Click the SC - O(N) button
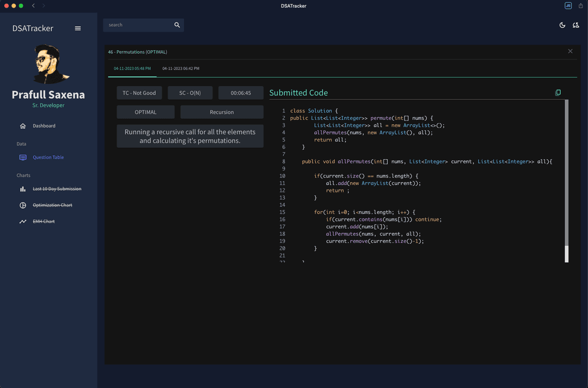 tap(190, 93)
